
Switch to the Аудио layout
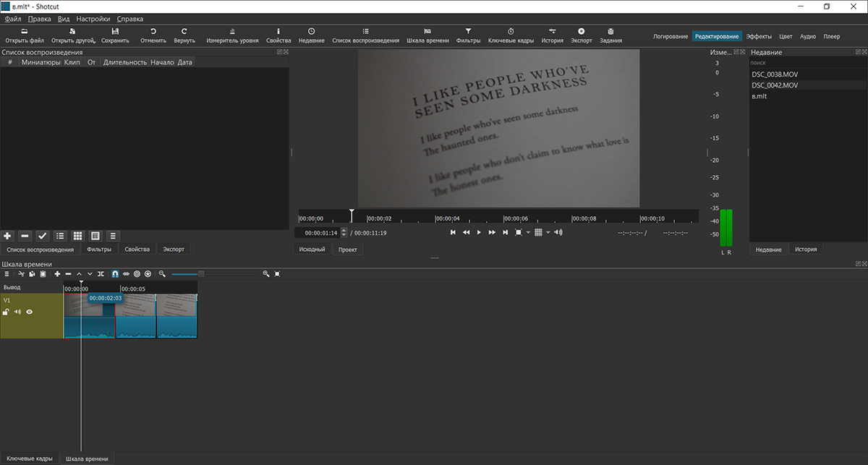point(808,36)
